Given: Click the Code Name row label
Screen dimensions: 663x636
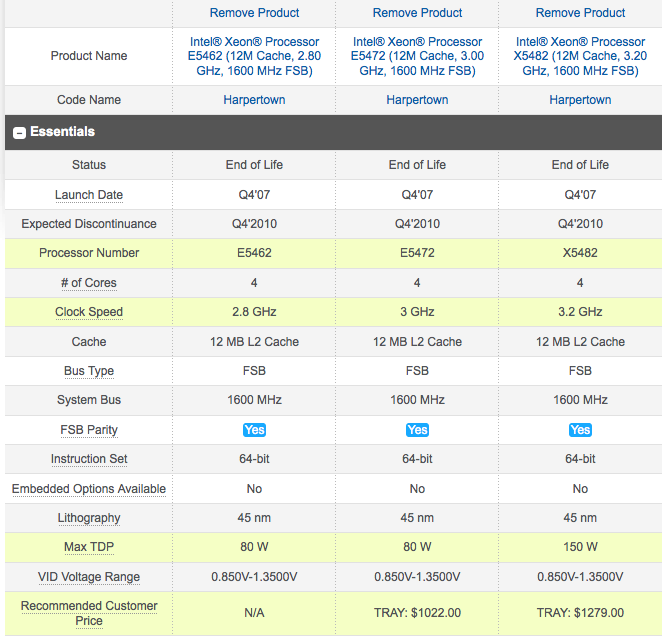Looking at the screenshot, I should click(89, 100).
